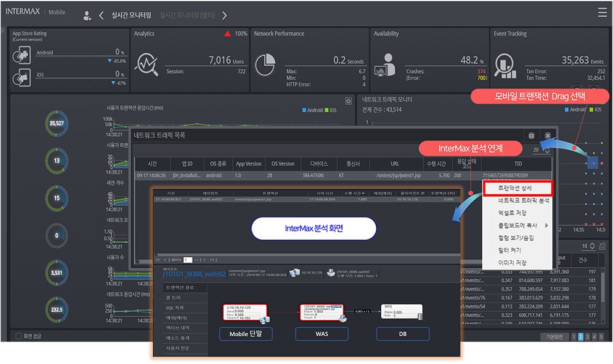Go to last page in analysis pager
The image size is (613, 364).
[x=211, y=260]
